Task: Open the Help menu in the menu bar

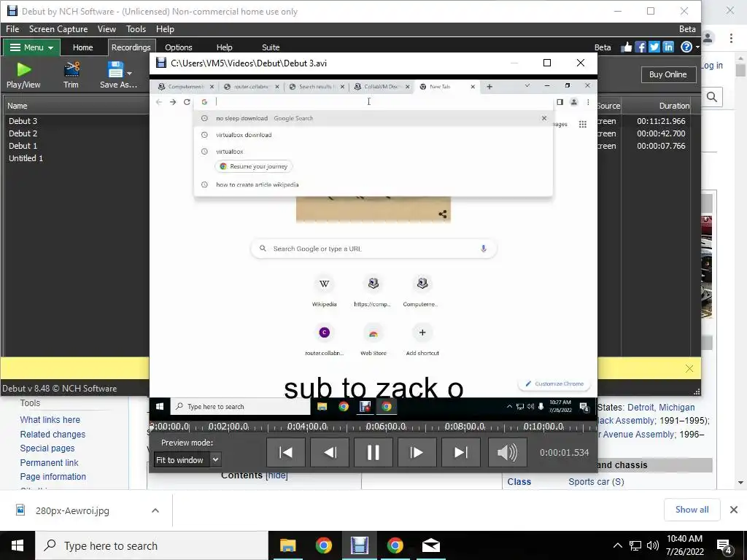Action: point(165,29)
